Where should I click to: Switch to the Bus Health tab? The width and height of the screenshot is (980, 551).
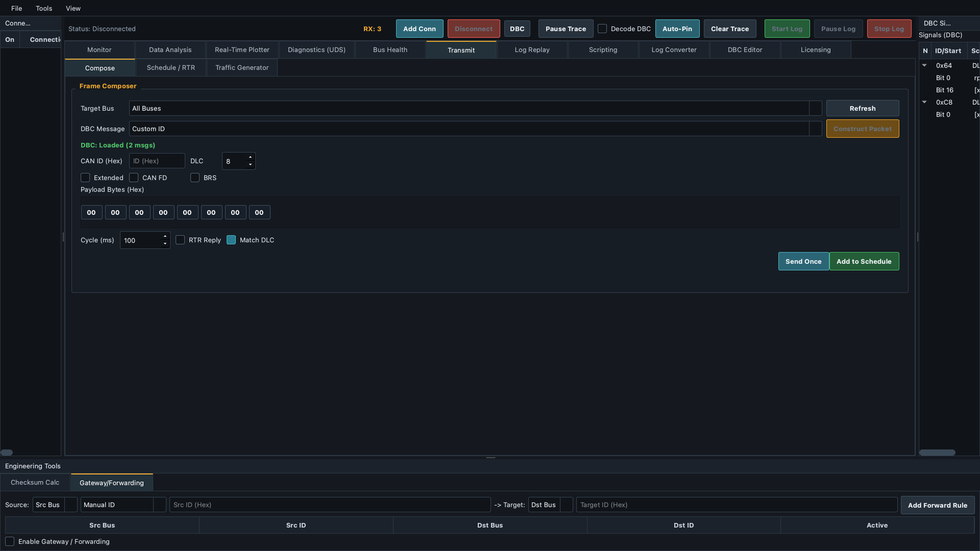(390, 50)
